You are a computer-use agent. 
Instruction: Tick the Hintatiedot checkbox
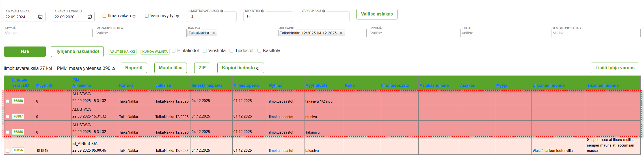174,51
